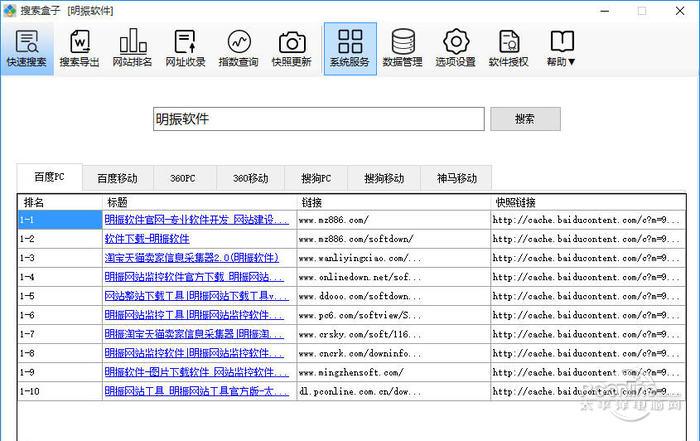Viewport: 700px width, 441px height.
Task: Open the 选项设置 options gear
Action: pos(456,49)
